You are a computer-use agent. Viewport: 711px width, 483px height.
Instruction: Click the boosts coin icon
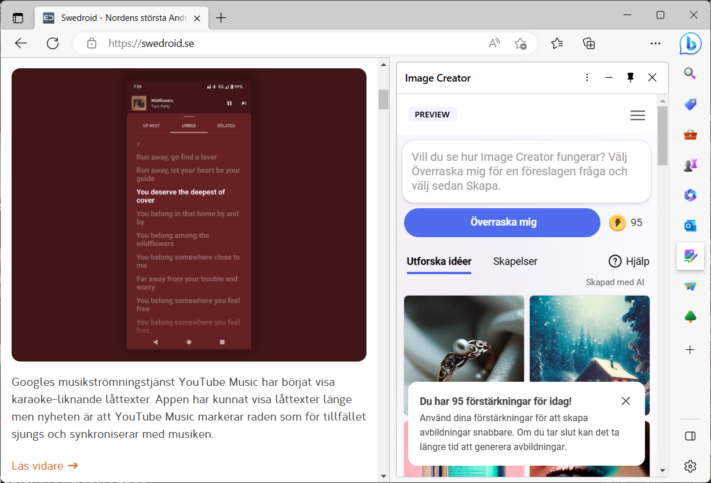coord(617,223)
